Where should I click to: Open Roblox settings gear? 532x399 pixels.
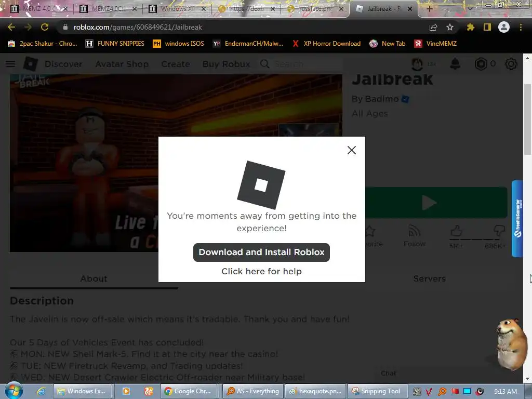pos(511,64)
